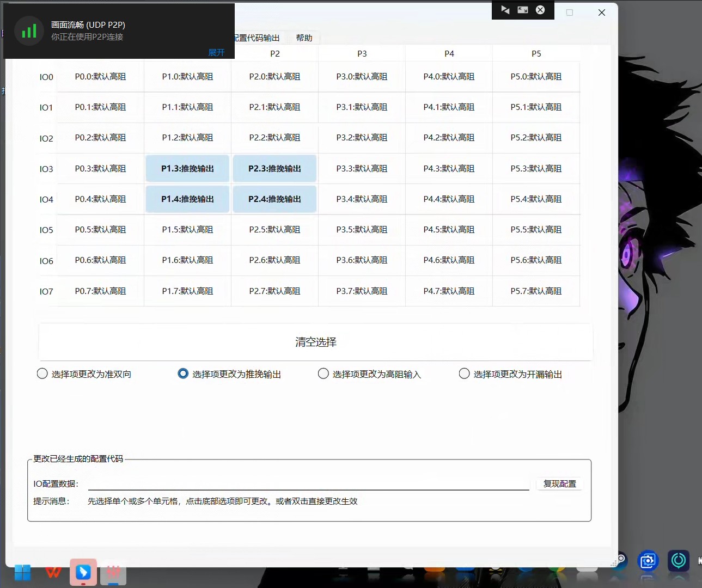The height and width of the screenshot is (588, 702).
Task: Deselect cell P2.4:推挽输出
Action: pos(274,199)
